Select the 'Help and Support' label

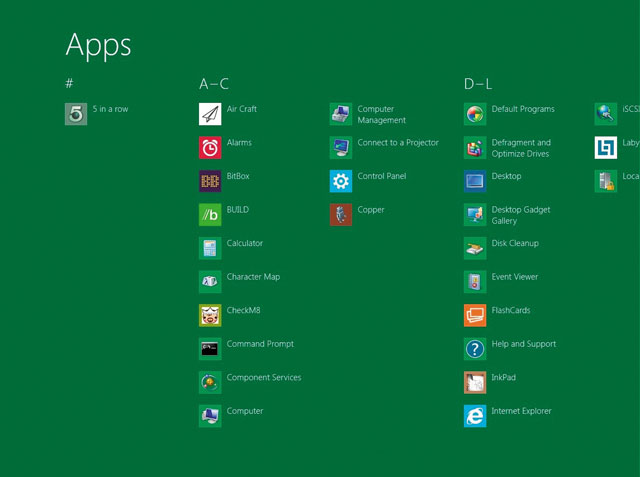[524, 344]
